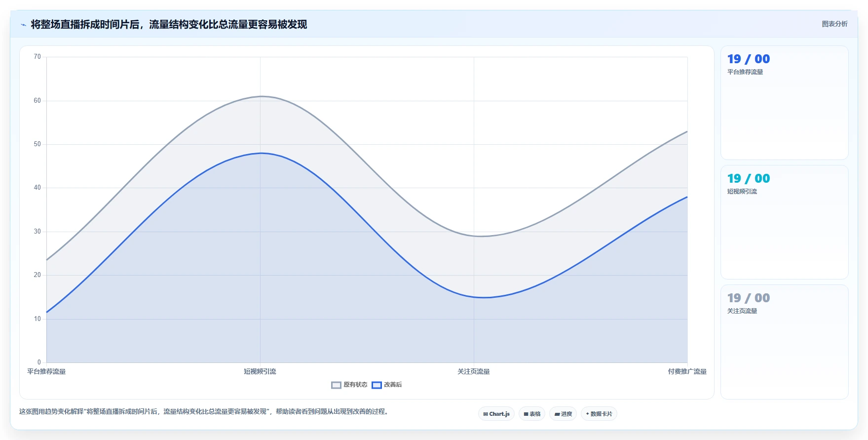The image size is (868, 440).
Task: Click the x-axis label 付费推广流量
Action: point(687,371)
